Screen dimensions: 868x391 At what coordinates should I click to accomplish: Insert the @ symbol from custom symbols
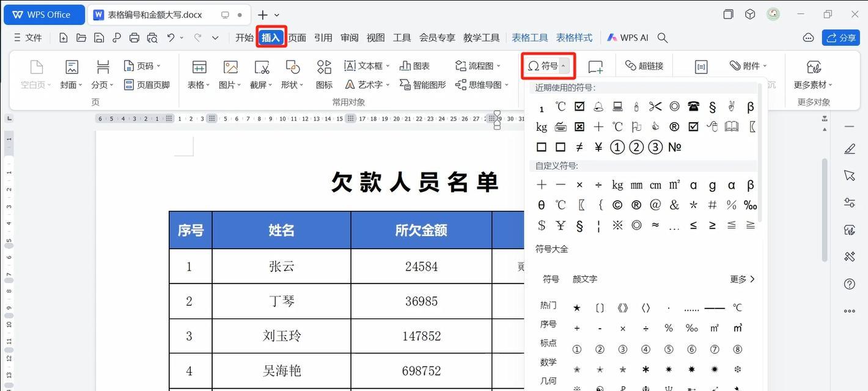pos(655,205)
